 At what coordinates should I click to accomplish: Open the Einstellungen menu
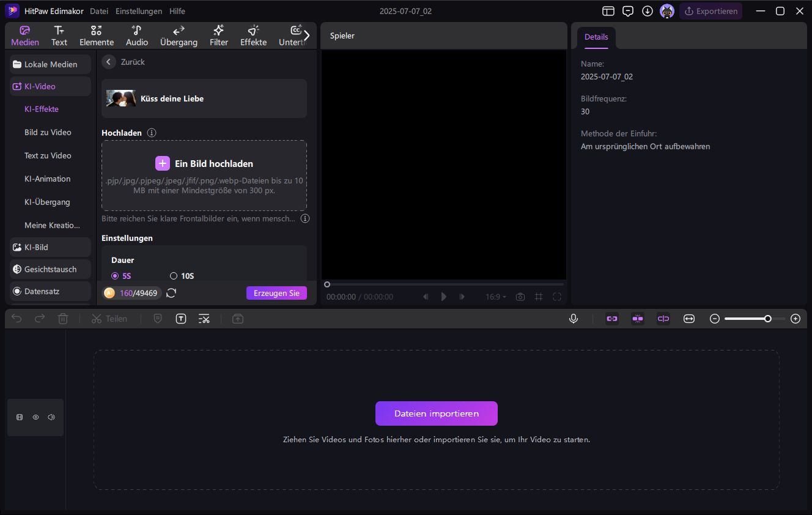point(139,11)
